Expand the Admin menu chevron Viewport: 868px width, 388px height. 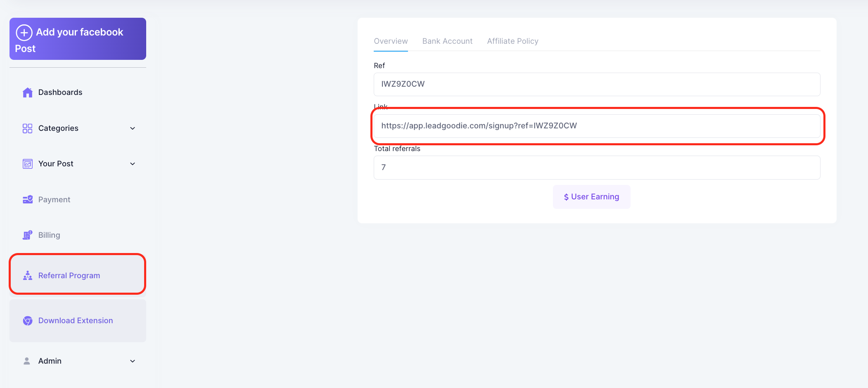[x=133, y=361]
